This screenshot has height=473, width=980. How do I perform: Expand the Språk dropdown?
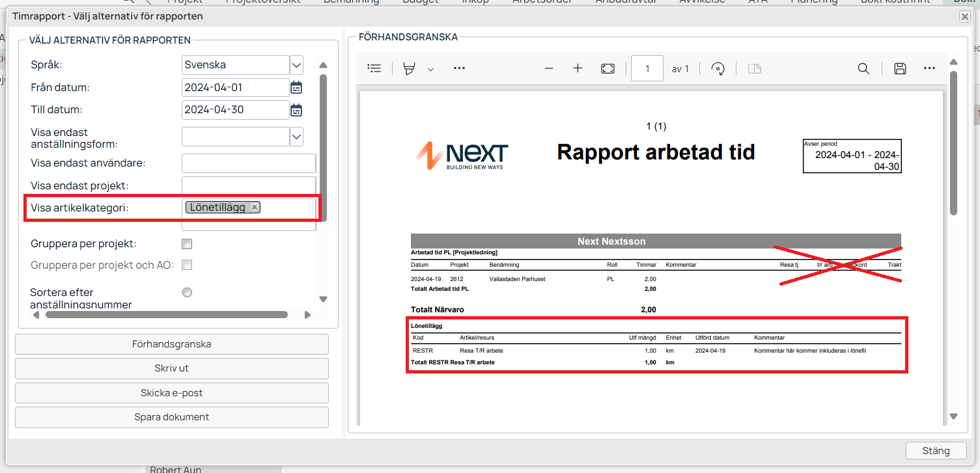click(x=296, y=65)
